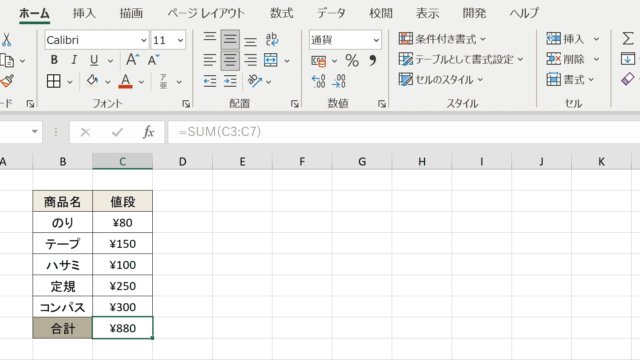Align text right
This screenshot has width=640, height=360.
[x=250, y=60]
